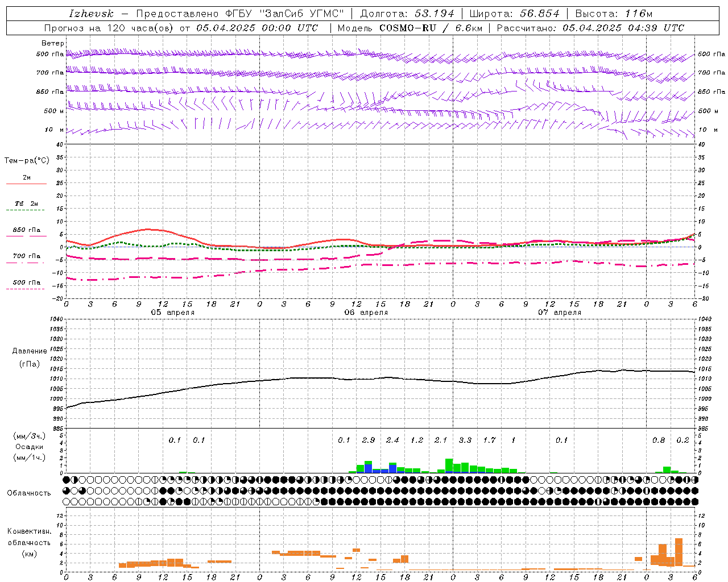Click the tallest orange convective cloud bar
The width and height of the screenshot is (728, 582).
679,552
